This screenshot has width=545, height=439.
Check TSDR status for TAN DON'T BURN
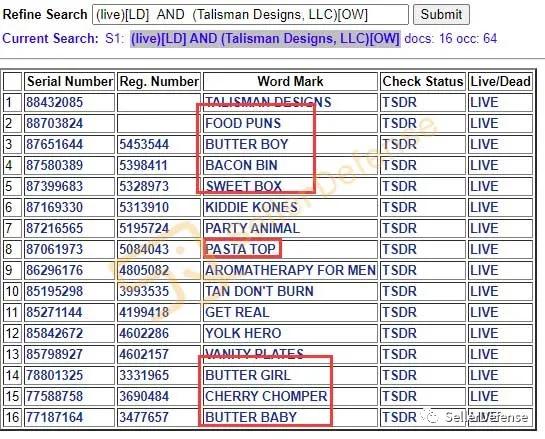(399, 291)
